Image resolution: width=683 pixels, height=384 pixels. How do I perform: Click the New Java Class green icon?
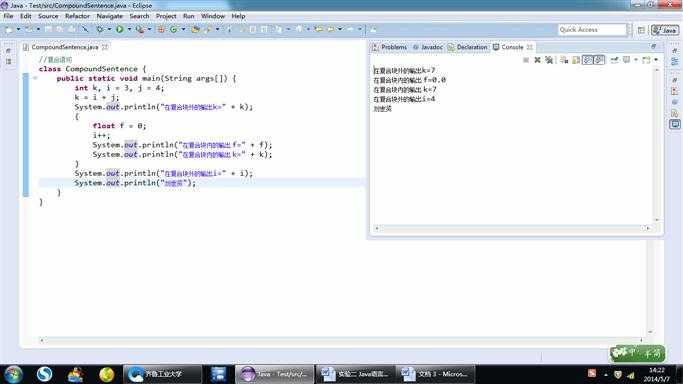[x=173, y=29]
